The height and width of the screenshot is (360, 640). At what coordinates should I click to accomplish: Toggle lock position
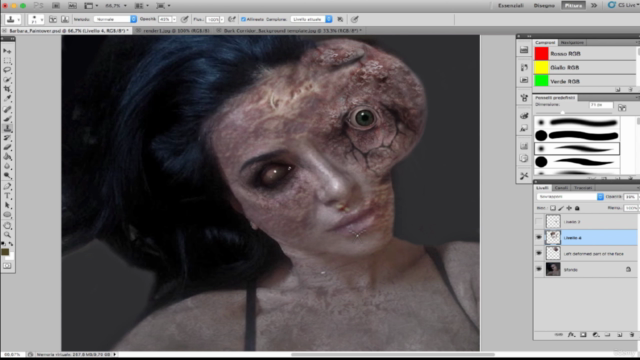[x=569, y=208]
